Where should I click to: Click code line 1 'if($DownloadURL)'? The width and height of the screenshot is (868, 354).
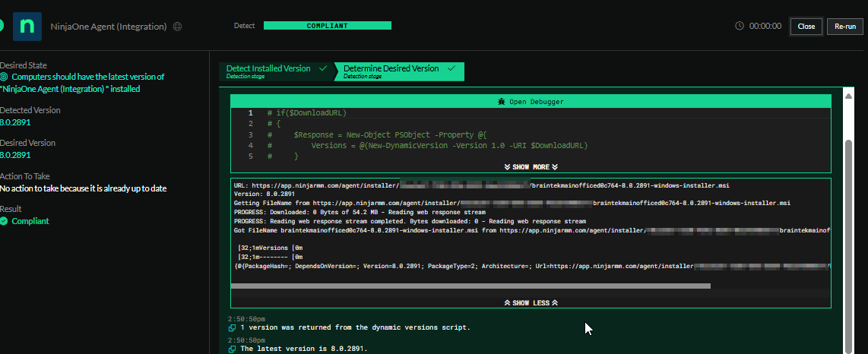point(306,113)
